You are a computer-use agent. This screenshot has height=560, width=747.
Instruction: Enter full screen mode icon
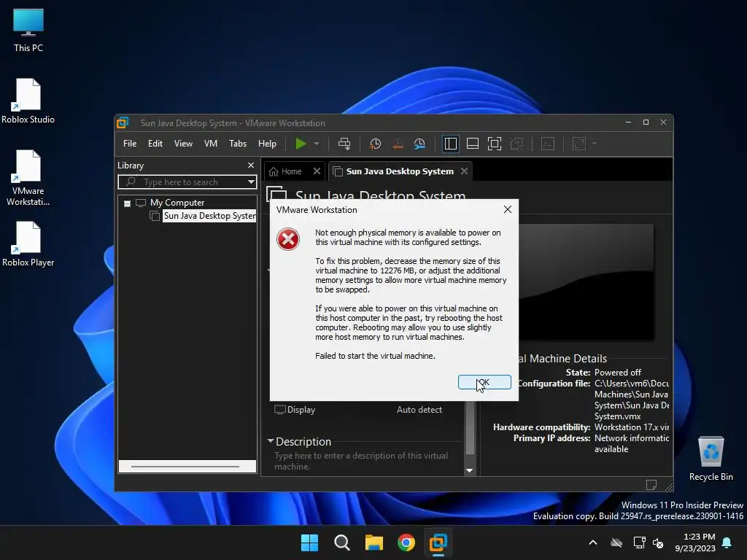coord(495,144)
